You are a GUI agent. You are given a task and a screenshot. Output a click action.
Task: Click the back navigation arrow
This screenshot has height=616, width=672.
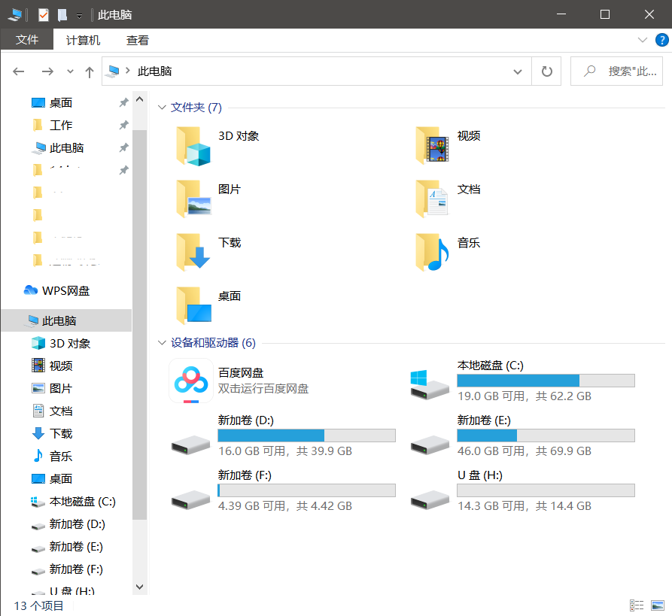[19, 71]
